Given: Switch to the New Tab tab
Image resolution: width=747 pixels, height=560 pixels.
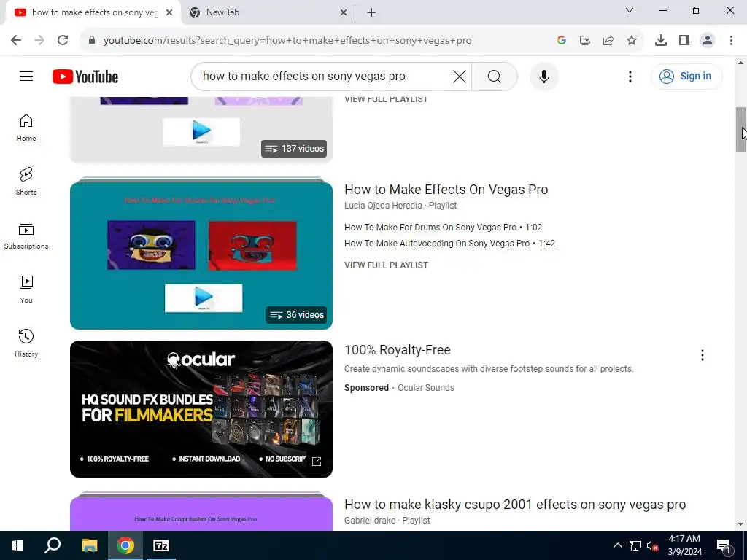Looking at the screenshot, I should pos(267,12).
